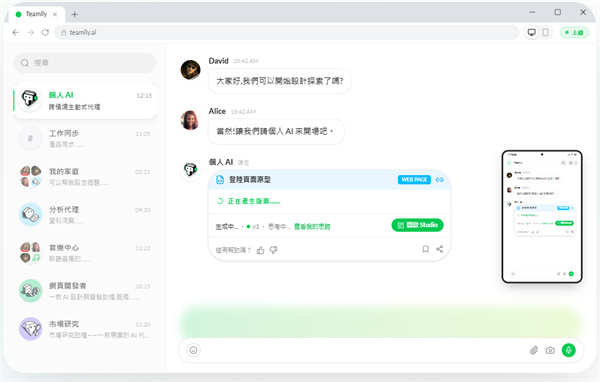Click the green online status button
This screenshot has height=382, width=600.
(574, 33)
